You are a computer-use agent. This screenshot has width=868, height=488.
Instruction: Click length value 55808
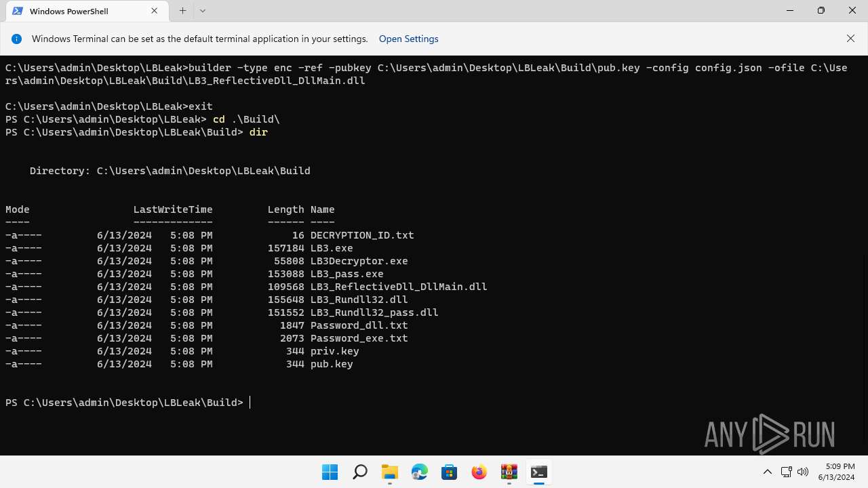[x=289, y=261]
